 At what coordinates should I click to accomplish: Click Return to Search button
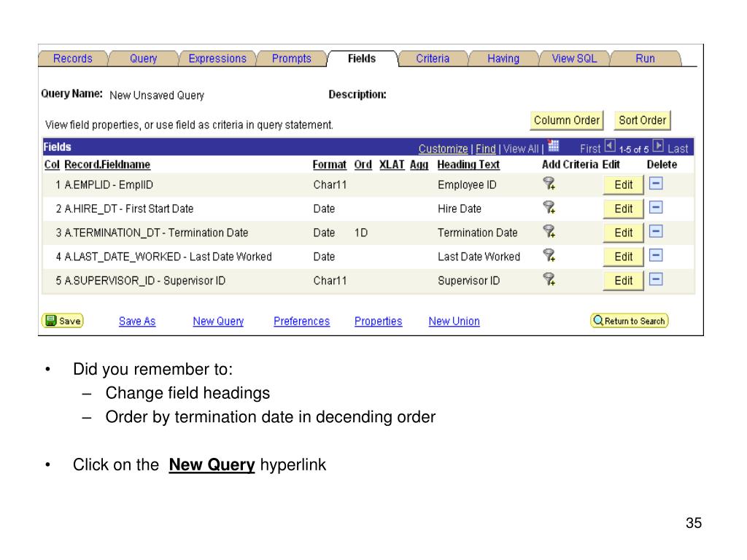(x=630, y=321)
